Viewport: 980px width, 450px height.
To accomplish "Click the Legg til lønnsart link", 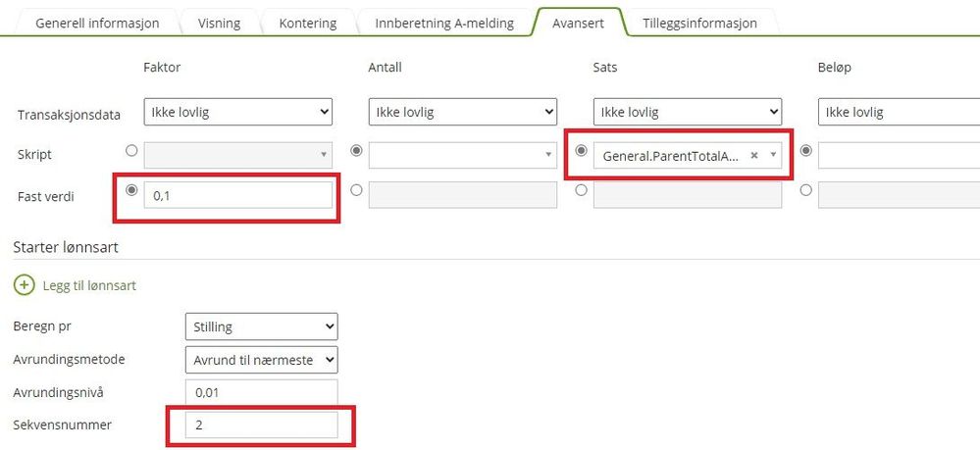I will 89,285.
